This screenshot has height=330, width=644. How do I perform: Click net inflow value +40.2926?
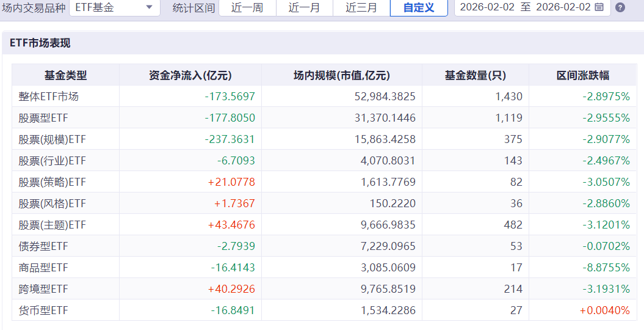(231, 289)
